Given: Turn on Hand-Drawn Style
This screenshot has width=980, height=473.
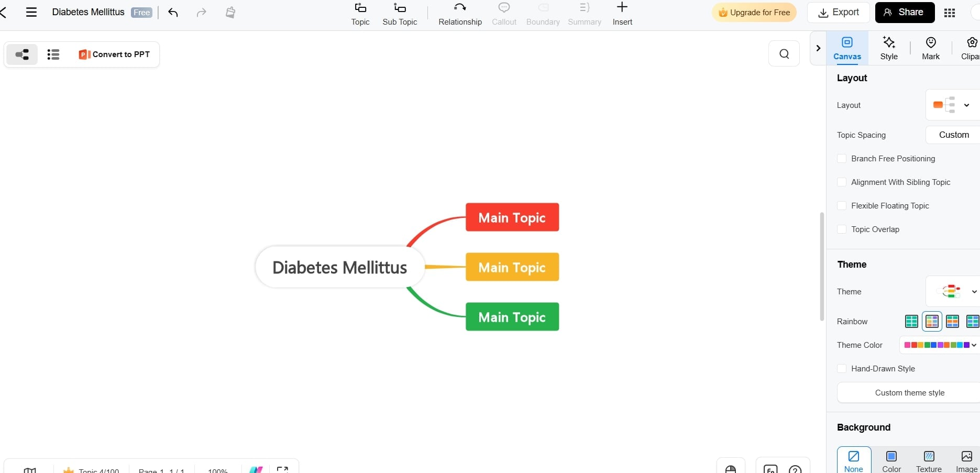Looking at the screenshot, I should pos(842,368).
